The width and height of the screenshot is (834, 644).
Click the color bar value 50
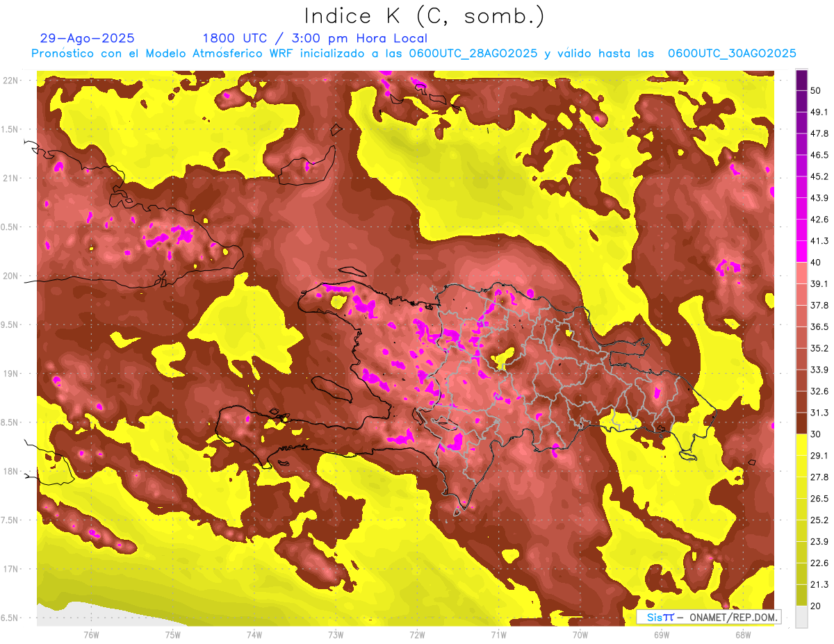[817, 91]
